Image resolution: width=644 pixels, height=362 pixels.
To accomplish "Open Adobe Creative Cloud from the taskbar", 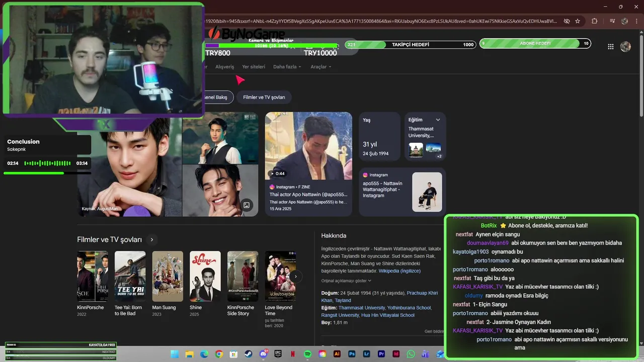I will [323, 354].
